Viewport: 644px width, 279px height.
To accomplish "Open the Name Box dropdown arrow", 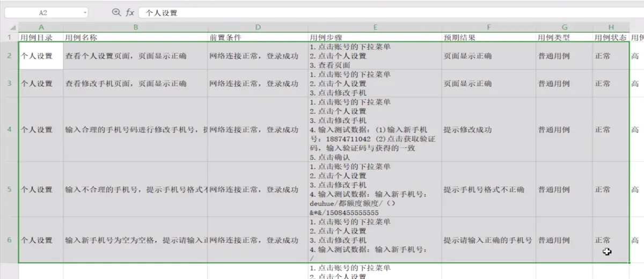I will (85, 12).
